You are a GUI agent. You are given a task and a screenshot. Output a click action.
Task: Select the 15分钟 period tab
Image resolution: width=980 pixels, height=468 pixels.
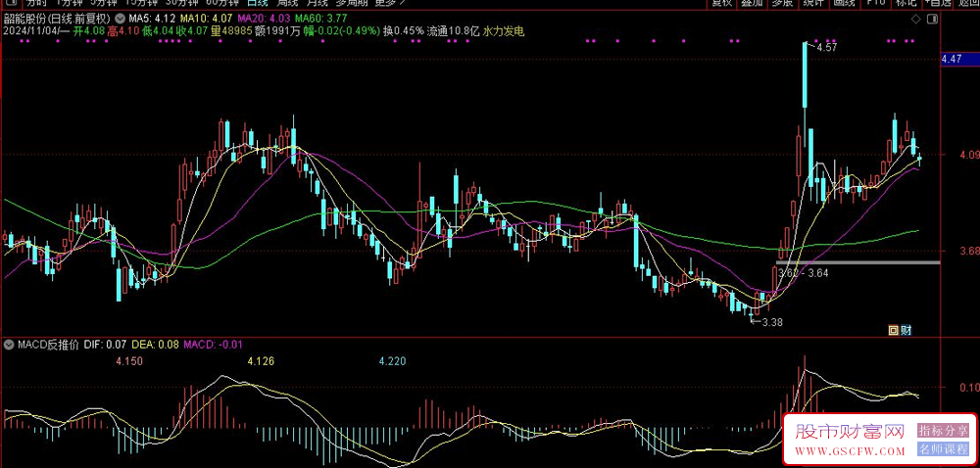(x=141, y=3)
